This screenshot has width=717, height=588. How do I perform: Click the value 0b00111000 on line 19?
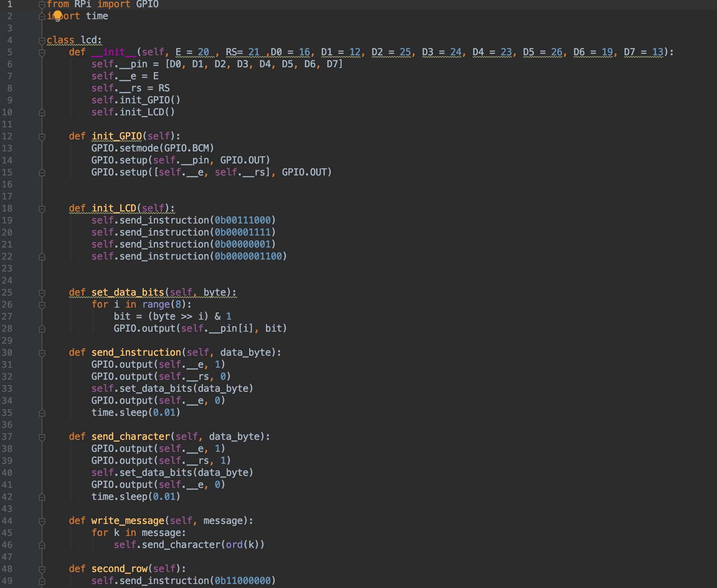243,220
